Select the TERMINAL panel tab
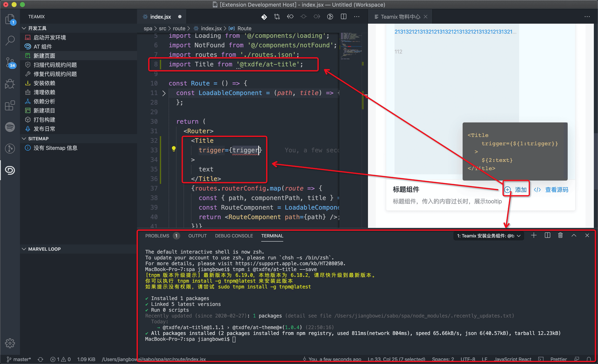Image resolution: width=598 pixels, height=364 pixels. coord(272,236)
